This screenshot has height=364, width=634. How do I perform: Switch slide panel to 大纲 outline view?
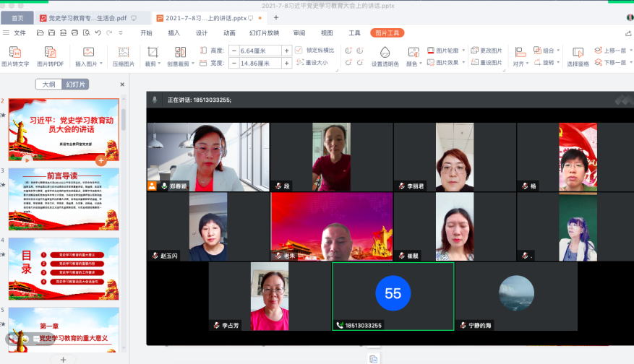tap(48, 84)
